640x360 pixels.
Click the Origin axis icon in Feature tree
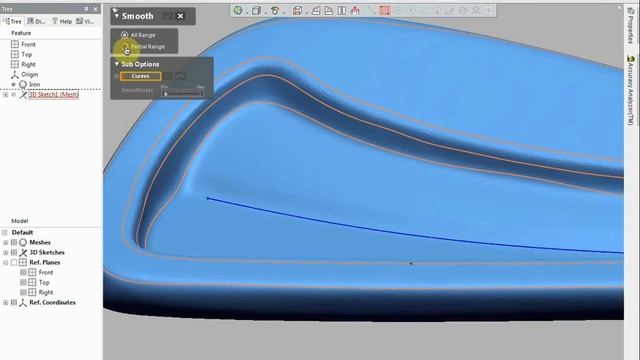point(15,74)
